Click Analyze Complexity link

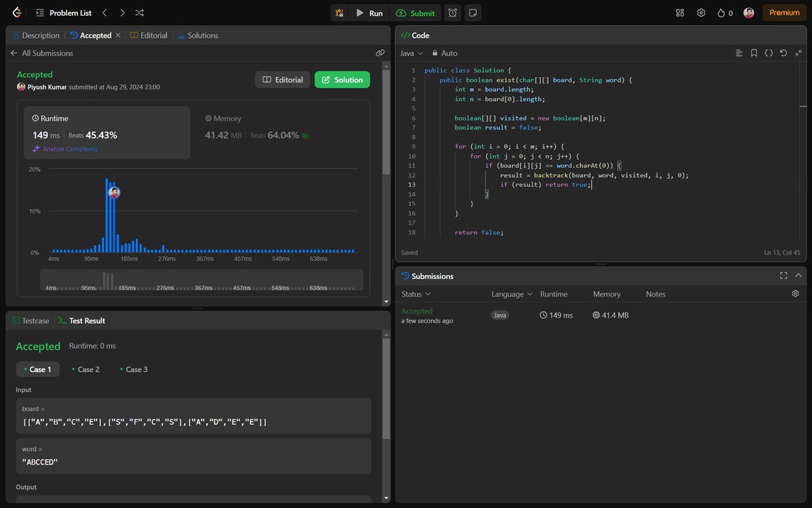pyautogui.click(x=65, y=149)
